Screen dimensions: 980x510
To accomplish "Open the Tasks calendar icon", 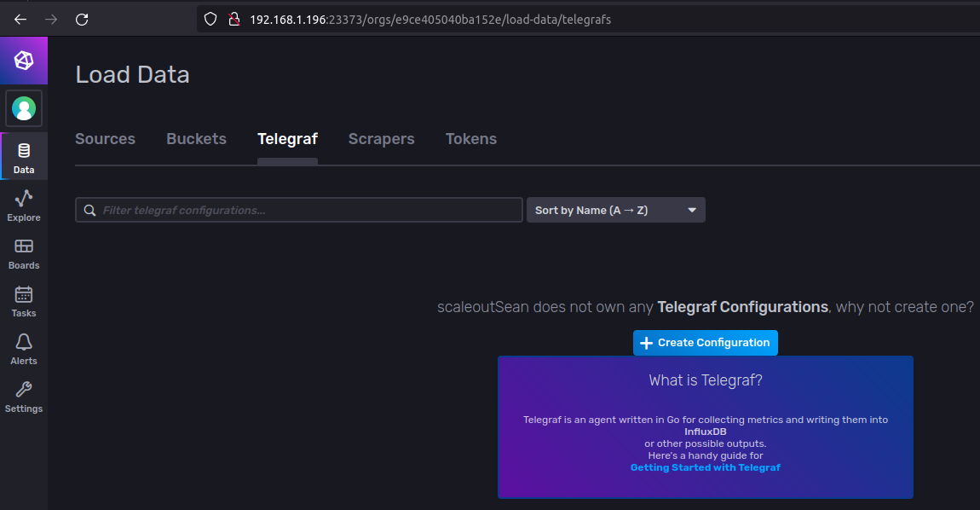I will tap(24, 294).
